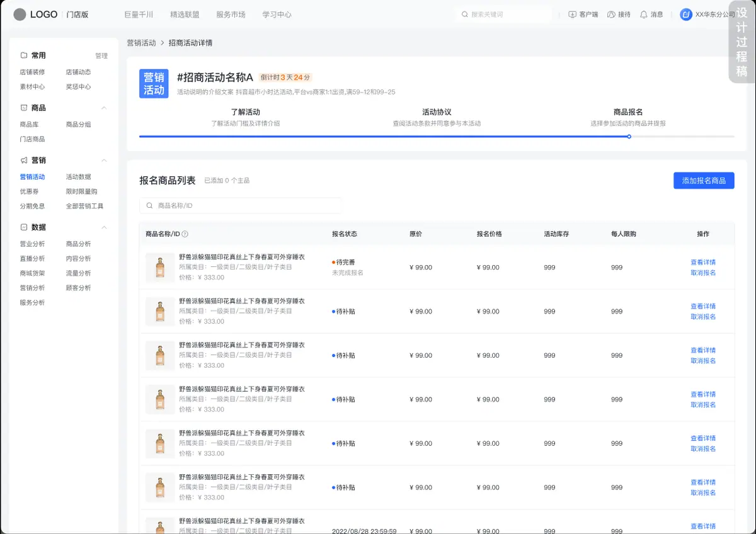Click the blue 营销活动 badge

pos(154,84)
